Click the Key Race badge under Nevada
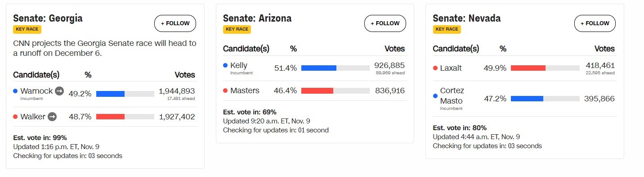 pos(447,30)
